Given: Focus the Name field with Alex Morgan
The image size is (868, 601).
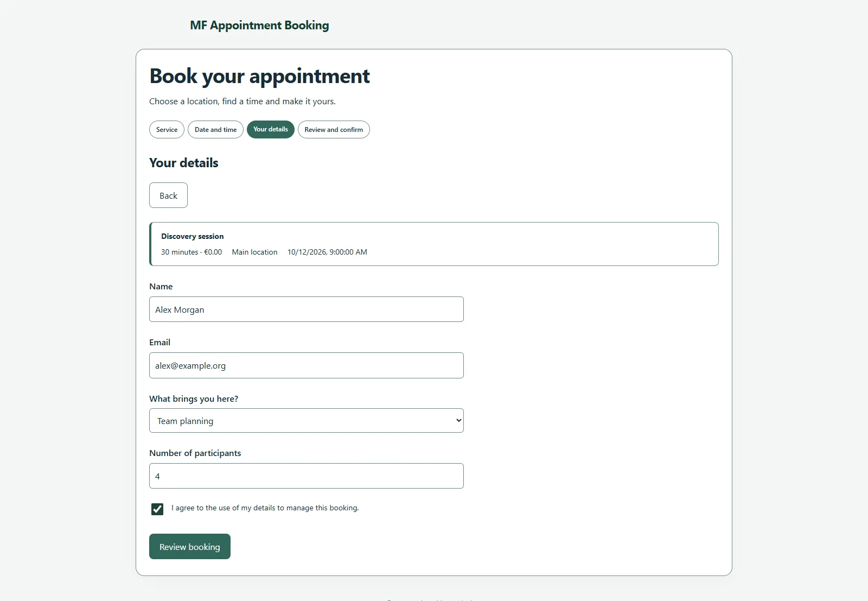Looking at the screenshot, I should [x=306, y=309].
